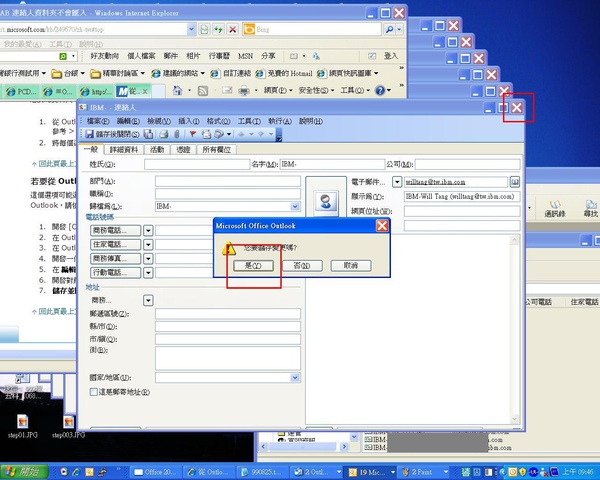
Task: Switch to the 詳細資料 tab
Action: pos(123,150)
